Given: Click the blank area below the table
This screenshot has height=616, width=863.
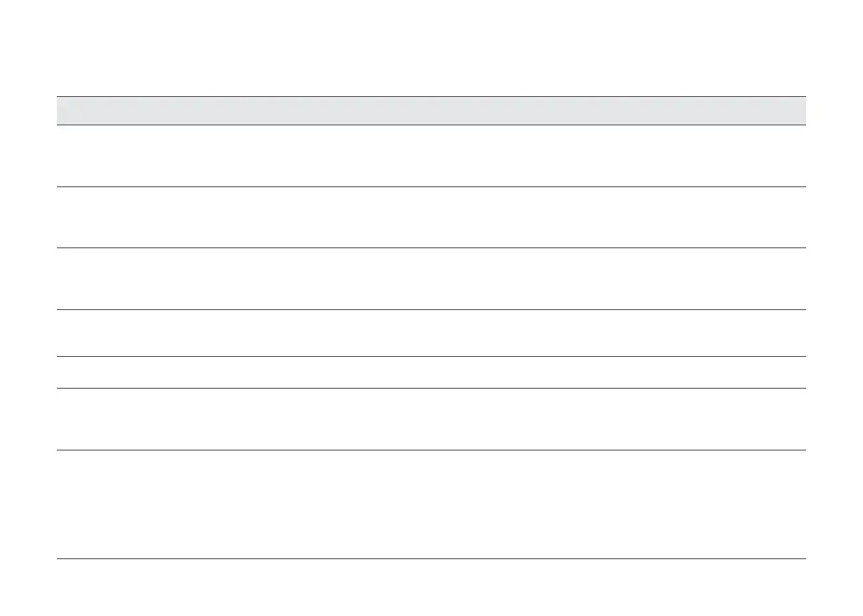Looking at the screenshot, I should click(x=431, y=588).
